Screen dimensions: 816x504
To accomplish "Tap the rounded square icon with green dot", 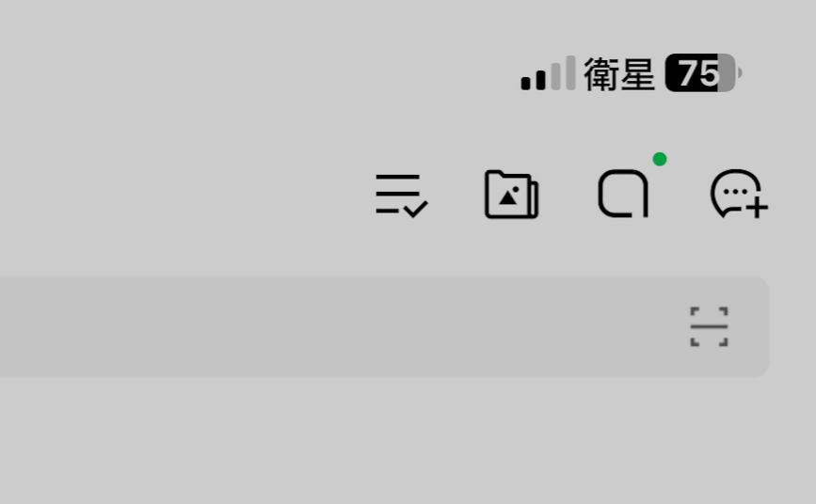I will click(623, 193).
